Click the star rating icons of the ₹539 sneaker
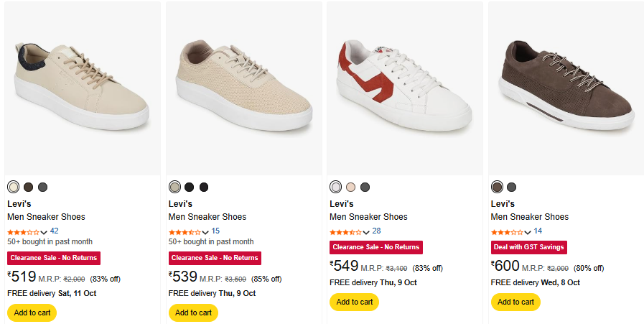 (184, 232)
